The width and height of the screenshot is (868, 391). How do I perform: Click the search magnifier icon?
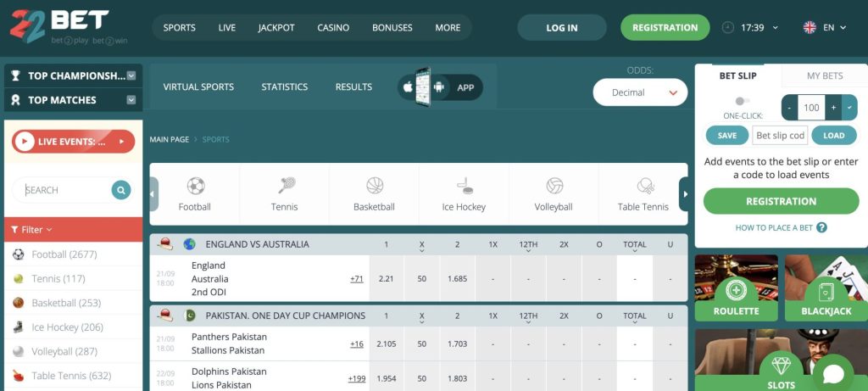[121, 190]
